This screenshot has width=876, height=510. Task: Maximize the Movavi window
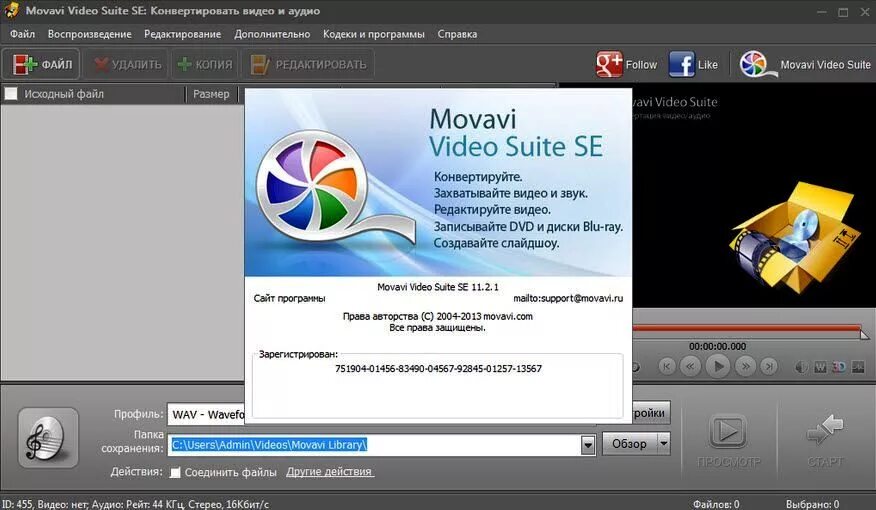pos(844,12)
